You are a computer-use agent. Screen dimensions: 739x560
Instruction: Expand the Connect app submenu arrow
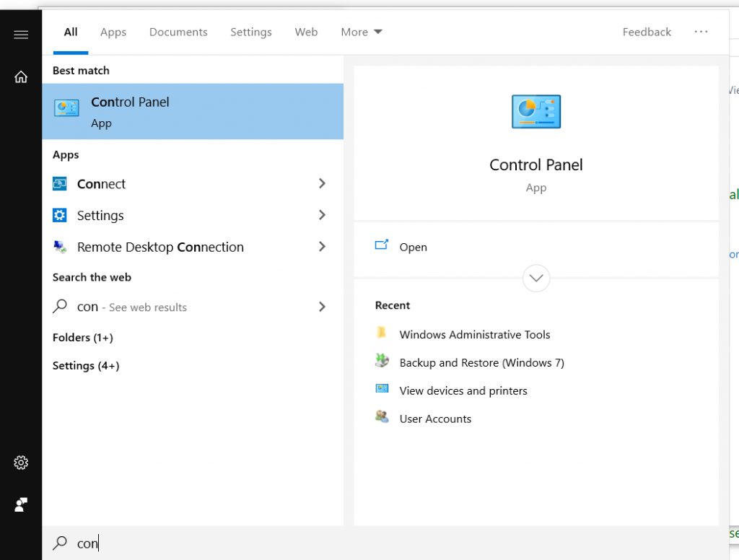pyautogui.click(x=323, y=183)
